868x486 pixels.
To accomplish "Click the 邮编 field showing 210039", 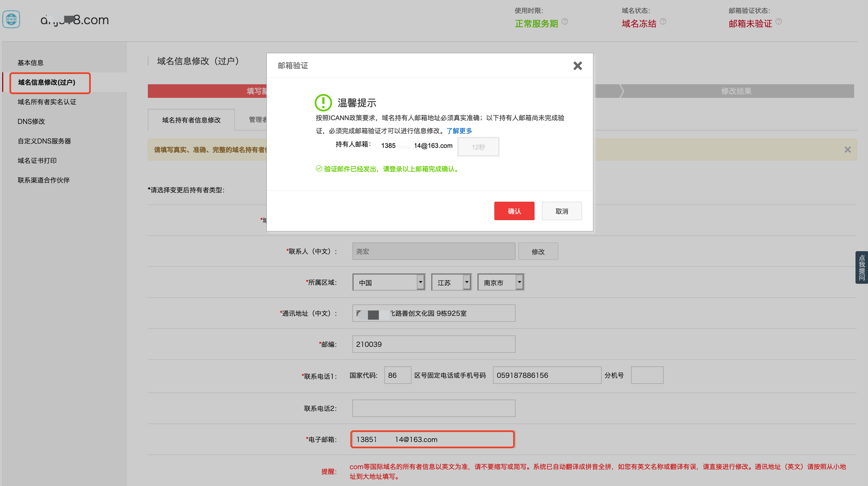I will click(434, 344).
